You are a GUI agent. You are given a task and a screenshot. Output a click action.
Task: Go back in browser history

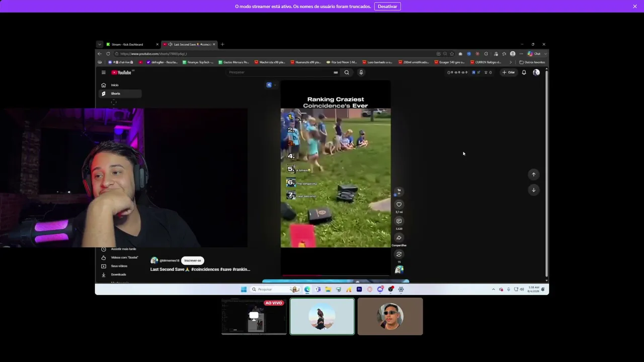100,54
